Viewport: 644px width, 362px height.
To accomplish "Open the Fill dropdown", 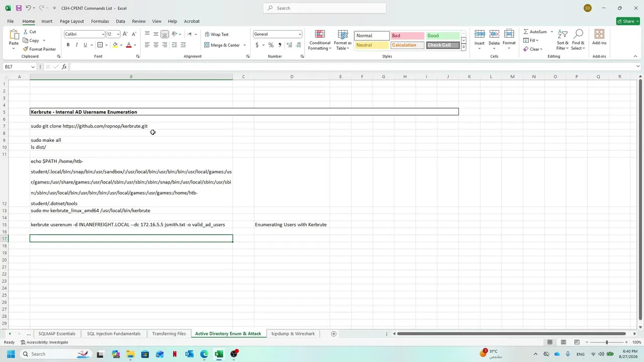I will point(531,40).
